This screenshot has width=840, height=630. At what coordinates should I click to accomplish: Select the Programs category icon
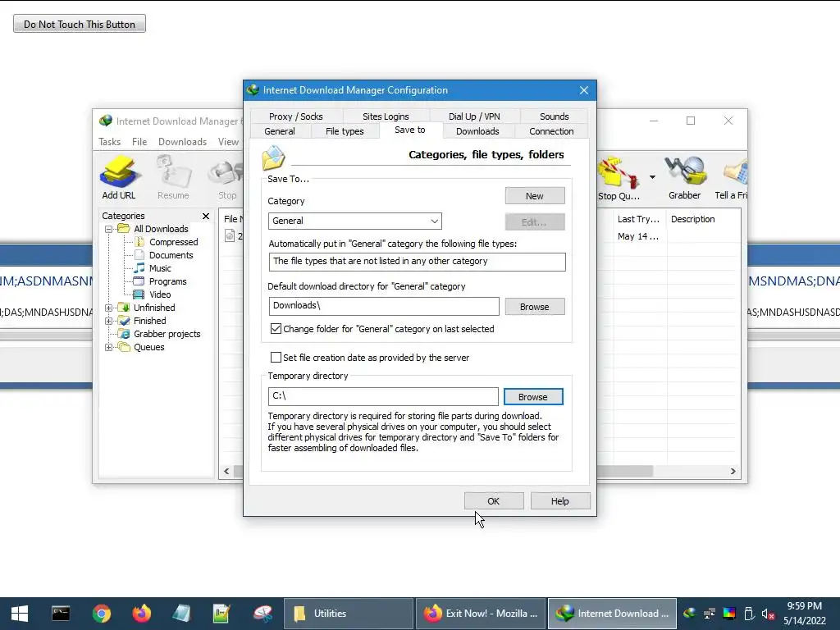pos(139,281)
